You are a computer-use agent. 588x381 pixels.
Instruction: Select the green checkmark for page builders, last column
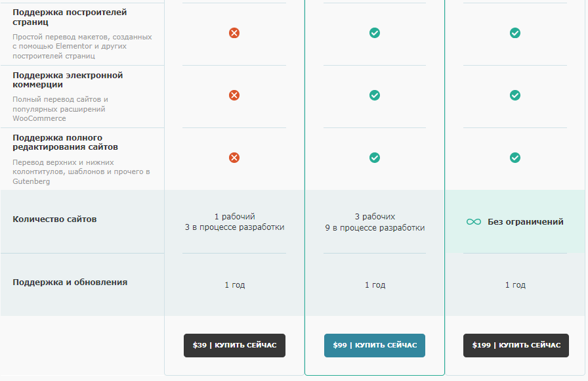click(516, 34)
